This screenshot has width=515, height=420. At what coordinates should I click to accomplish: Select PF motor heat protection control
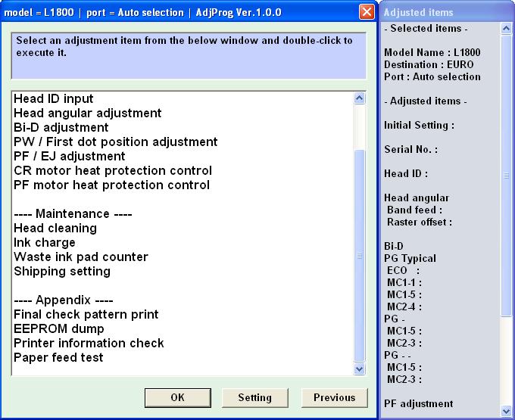[111, 185]
